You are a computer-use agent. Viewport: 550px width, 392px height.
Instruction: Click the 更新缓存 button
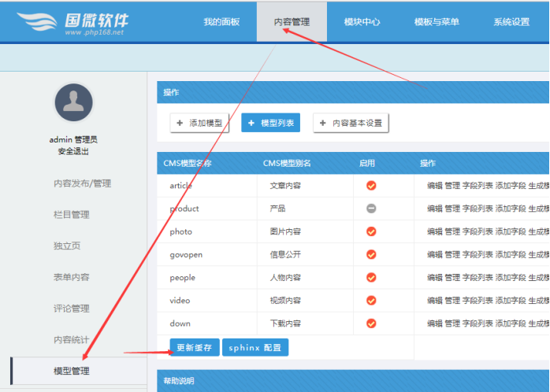tap(194, 347)
